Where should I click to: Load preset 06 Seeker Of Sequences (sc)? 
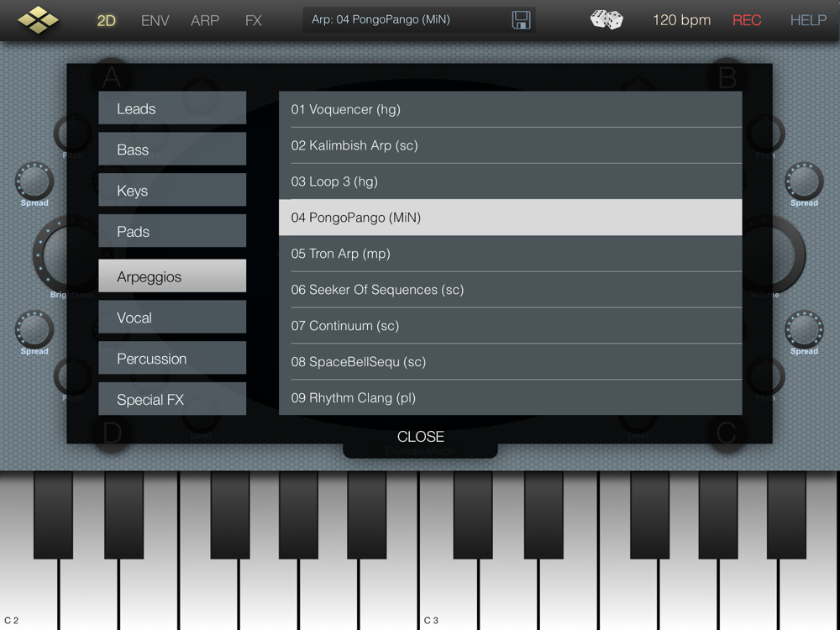511,289
